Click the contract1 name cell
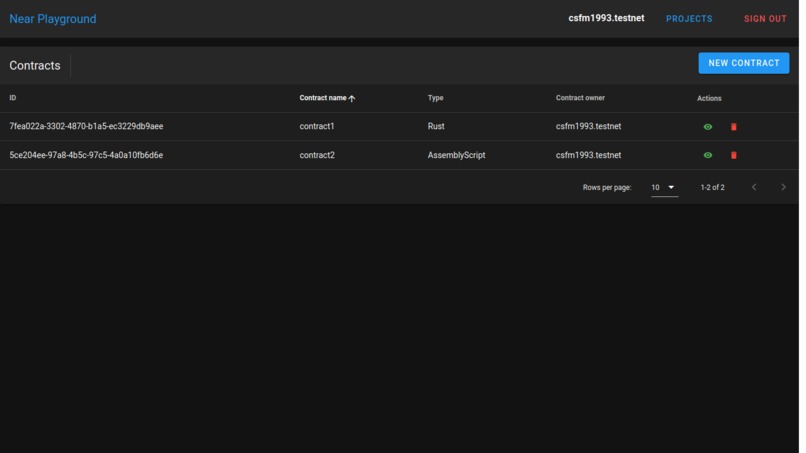Screen dimensions: 806x453 pos(317,126)
